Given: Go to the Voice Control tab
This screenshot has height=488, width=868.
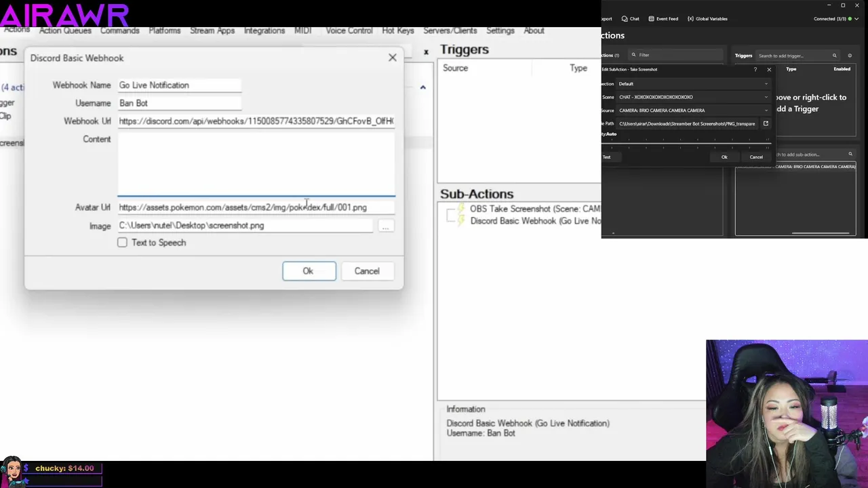Looking at the screenshot, I should tap(349, 30).
